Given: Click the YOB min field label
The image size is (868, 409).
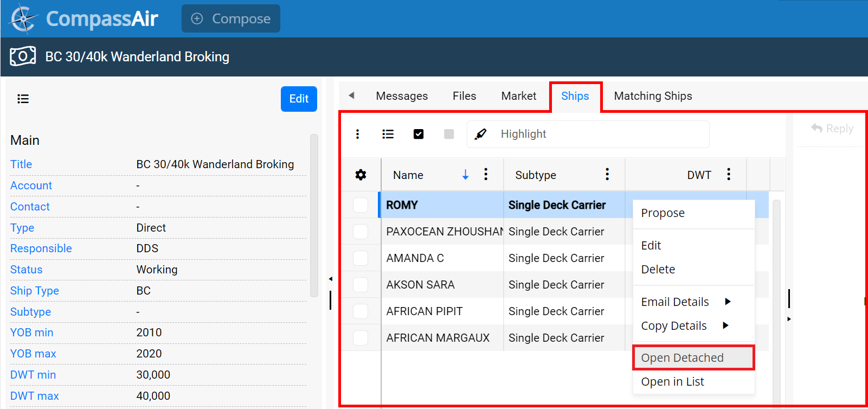Looking at the screenshot, I should (x=31, y=333).
